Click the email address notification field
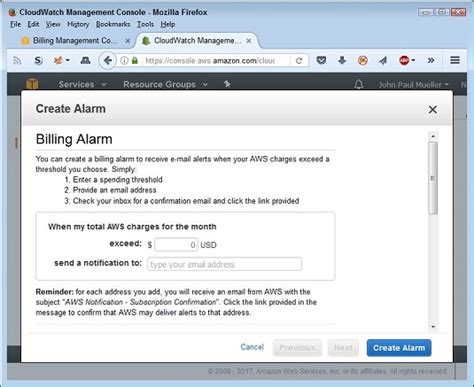 [x=224, y=264]
